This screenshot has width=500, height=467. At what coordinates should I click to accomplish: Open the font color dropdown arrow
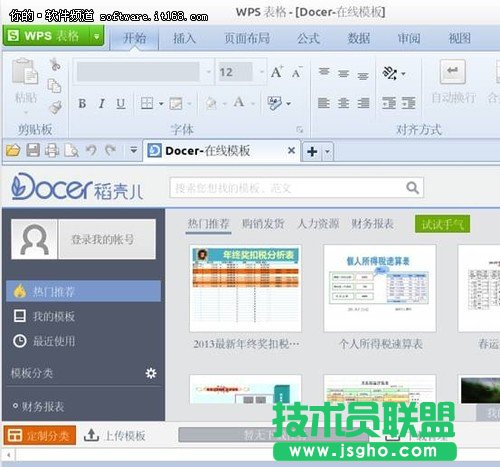click(x=253, y=104)
